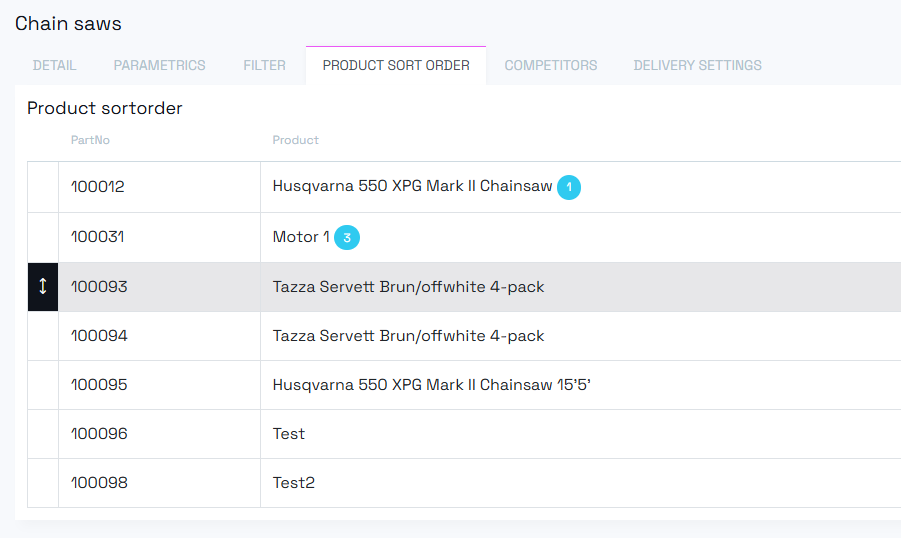Switch to the Parametrics tab
Image resolution: width=901 pixels, height=538 pixels.
159,66
